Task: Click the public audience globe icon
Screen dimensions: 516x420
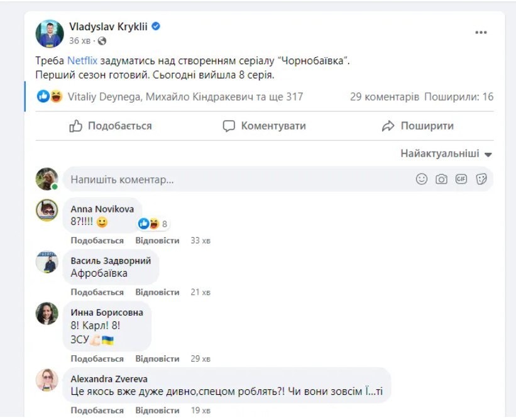Action: click(x=102, y=41)
